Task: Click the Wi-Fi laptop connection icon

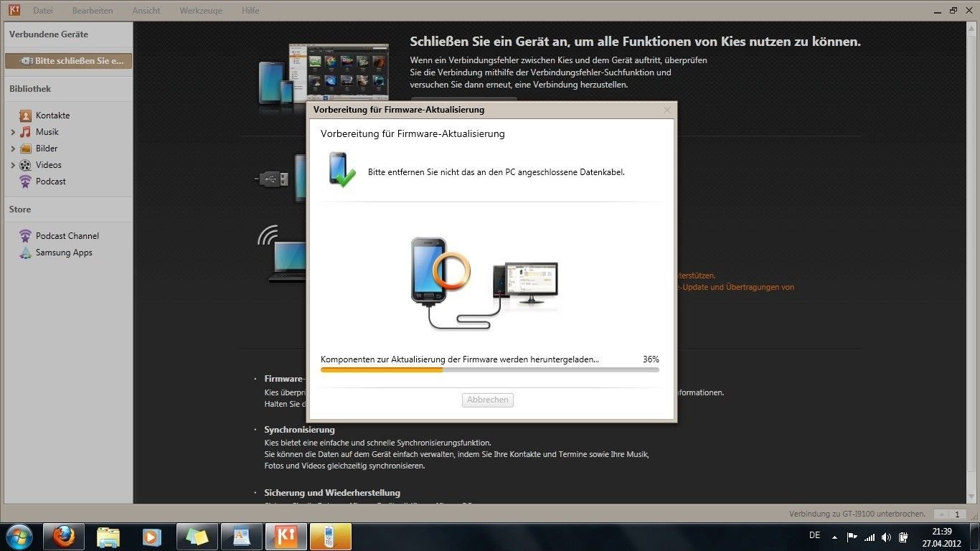Action: point(281,253)
